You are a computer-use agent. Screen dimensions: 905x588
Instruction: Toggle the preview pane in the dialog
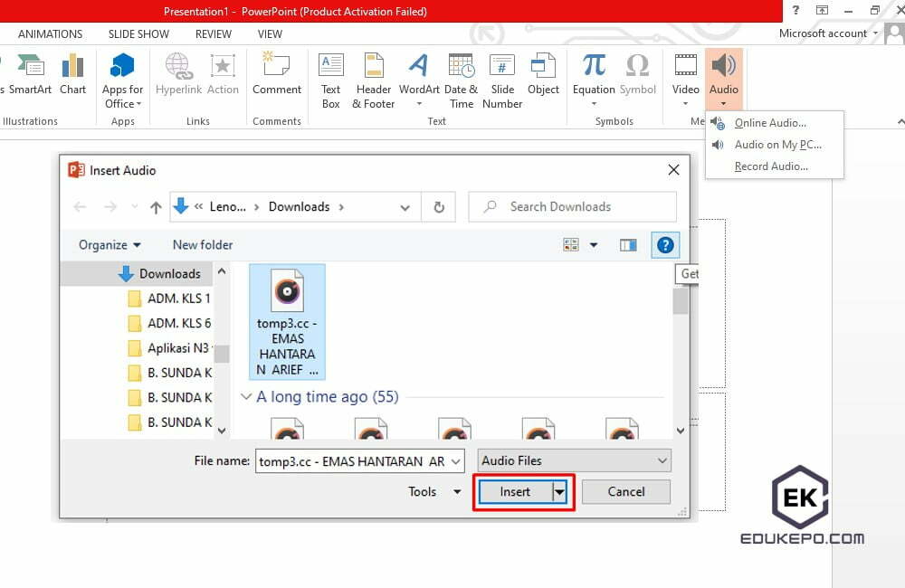(x=628, y=244)
